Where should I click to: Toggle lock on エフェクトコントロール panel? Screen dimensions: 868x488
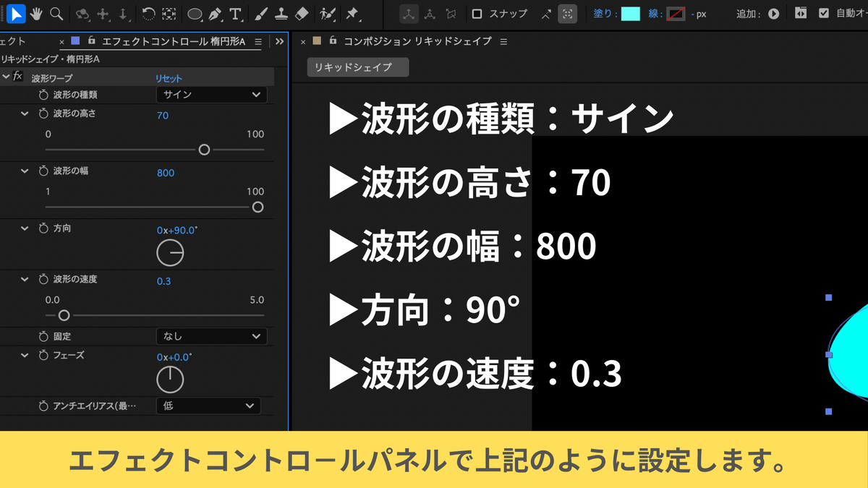click(91, 42)
